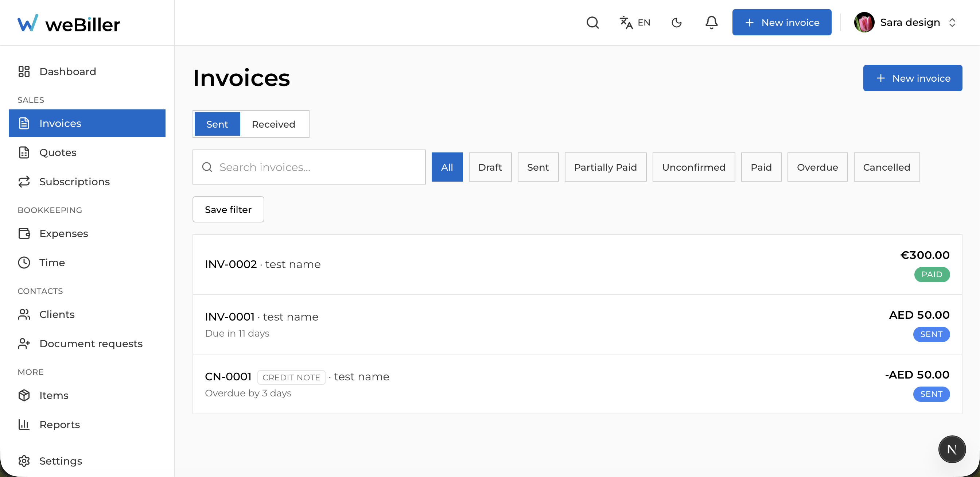Toggle dark mode with the moon icon
The height and width of the screenshot is (477, 980).
tap(676, 23)
